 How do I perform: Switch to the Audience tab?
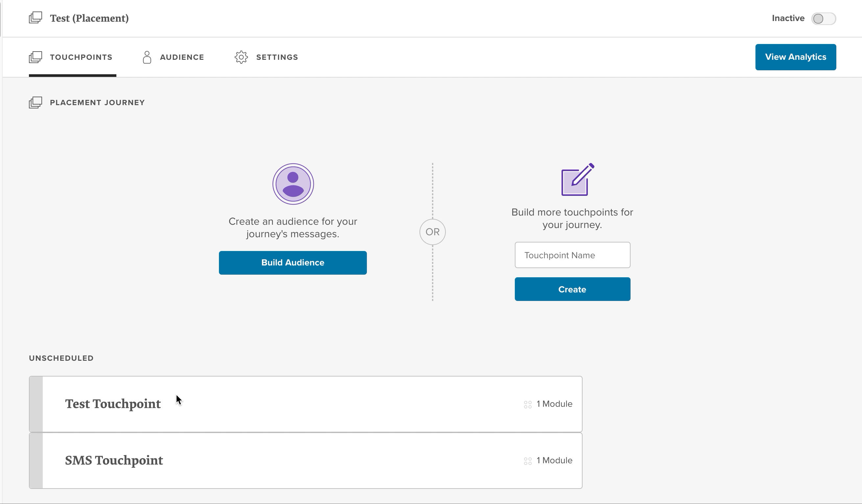pyautogui.click(x=174, y=57)
